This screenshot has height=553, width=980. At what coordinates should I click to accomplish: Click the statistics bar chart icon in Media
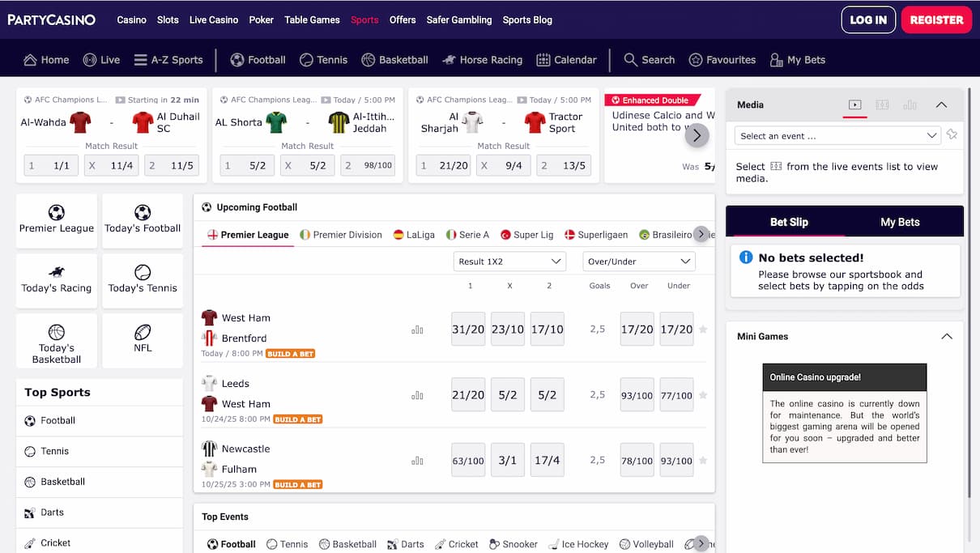coord(910,104)
